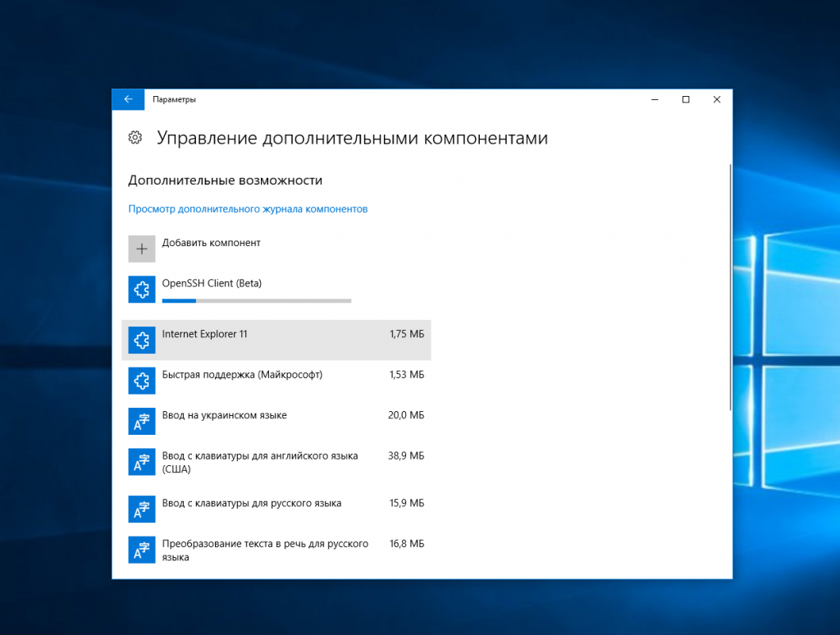
Task: Select the Ввод на украинском языке entry text
Action: pyautogui.click(x=224, y=415)
